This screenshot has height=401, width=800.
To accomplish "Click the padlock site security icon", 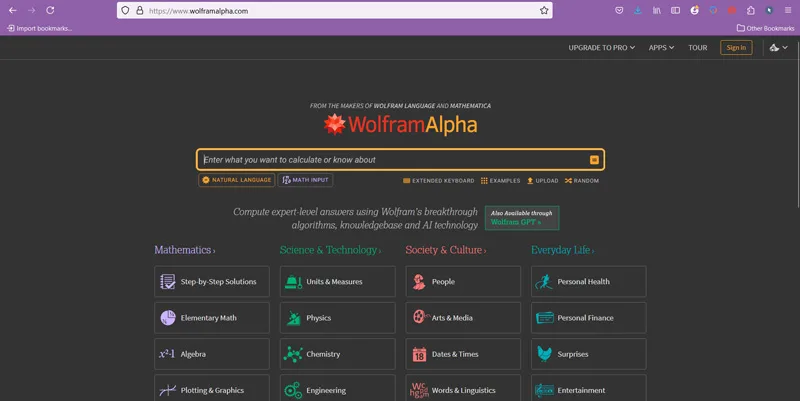I will tap(139, 11).
